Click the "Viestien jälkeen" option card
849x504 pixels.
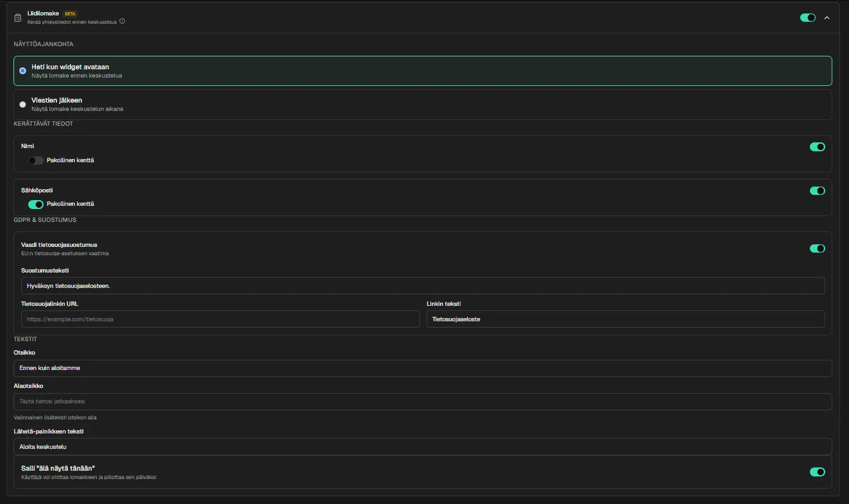click(x=423, y=105)
